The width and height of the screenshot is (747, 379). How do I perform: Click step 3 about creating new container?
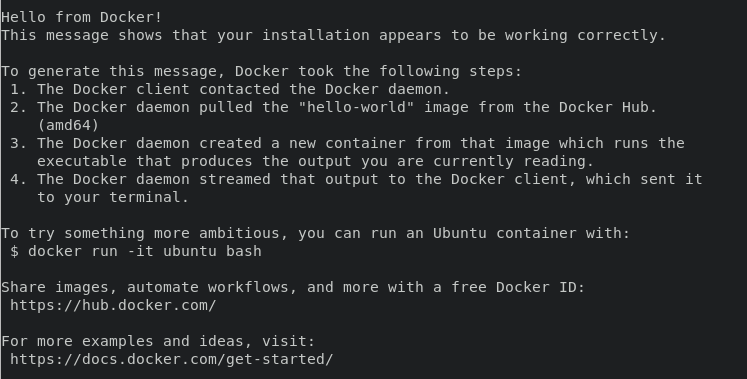(x=347, y=143)
